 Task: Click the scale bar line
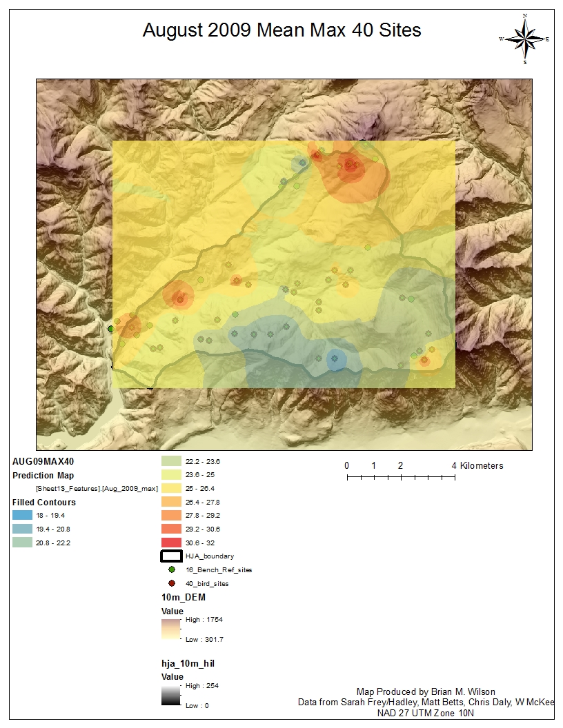tap(401, 477)
